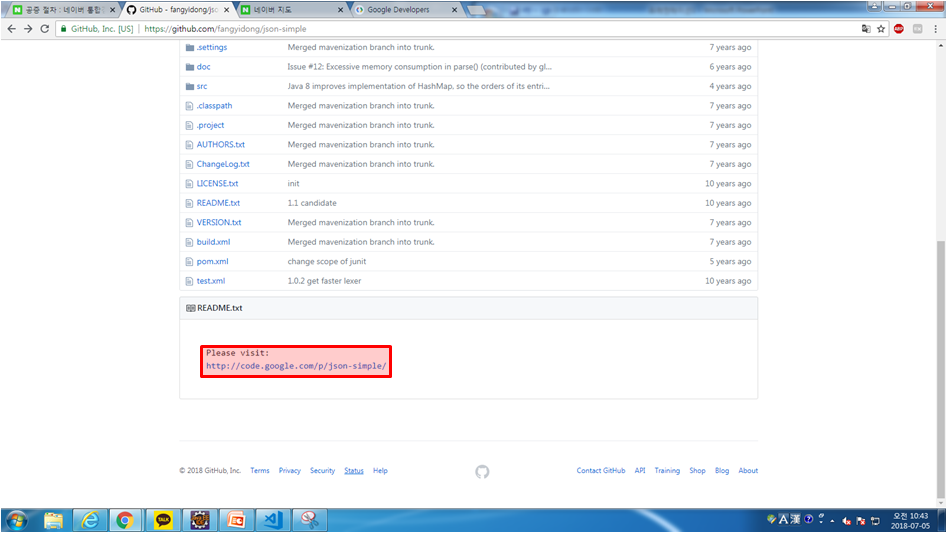Click file icon beside pom.xml

coord(190,261)
